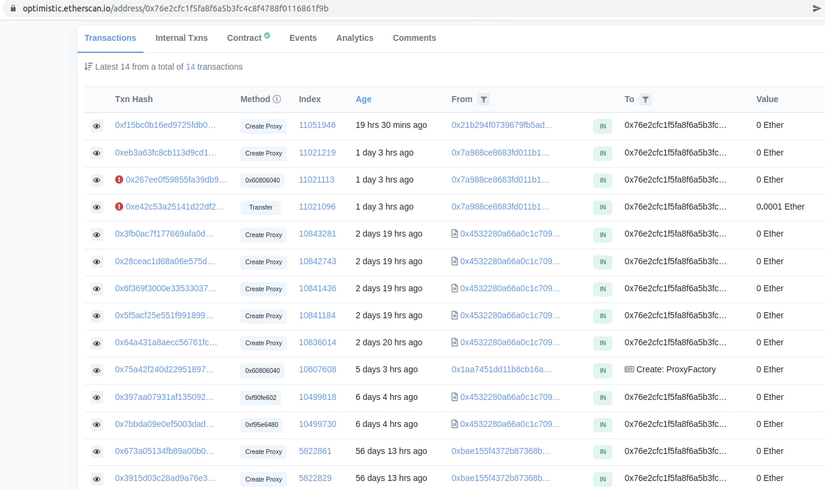Click the Method column info icon
This screenshot has width=825, height=490.
(277, 100)
